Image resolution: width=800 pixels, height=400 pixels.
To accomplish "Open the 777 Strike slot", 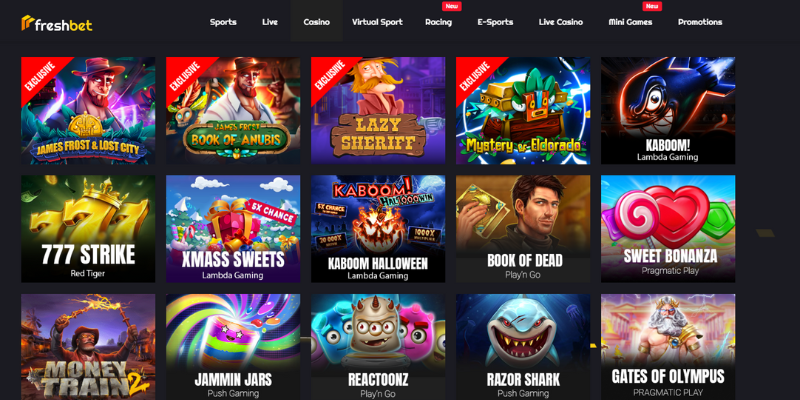I will (88, 229).
